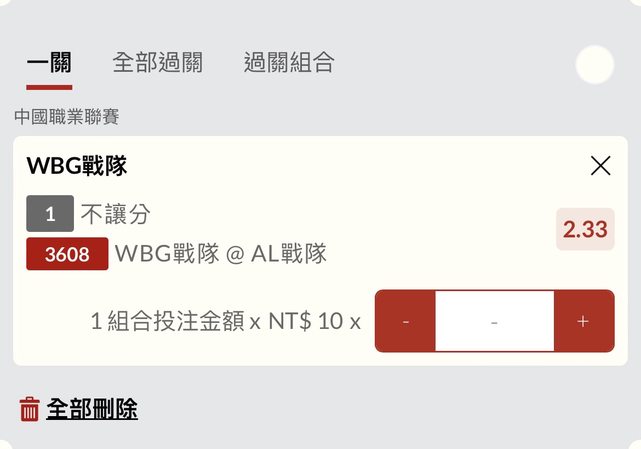Click the red trash can icon
The image size is (641, 449).
pos(30,409)
